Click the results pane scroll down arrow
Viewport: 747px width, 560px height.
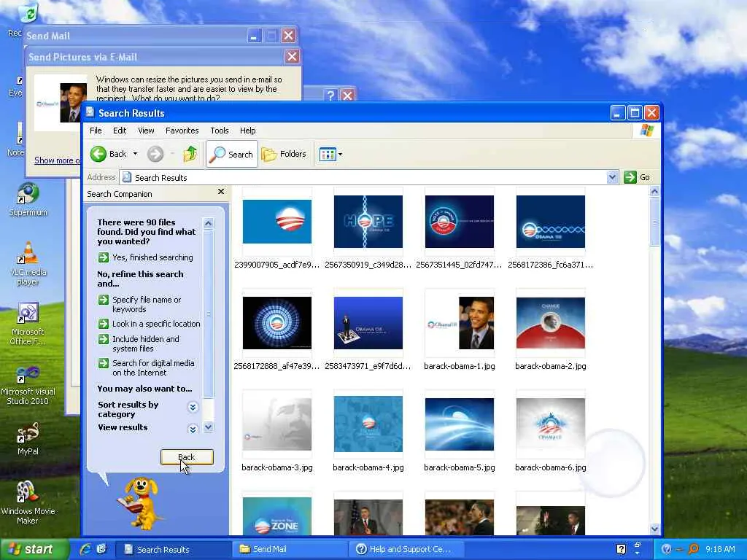tap(654, 529)
